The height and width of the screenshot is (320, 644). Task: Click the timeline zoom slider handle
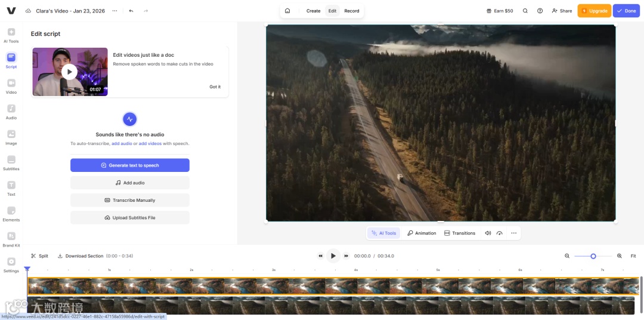click(593, 256)
